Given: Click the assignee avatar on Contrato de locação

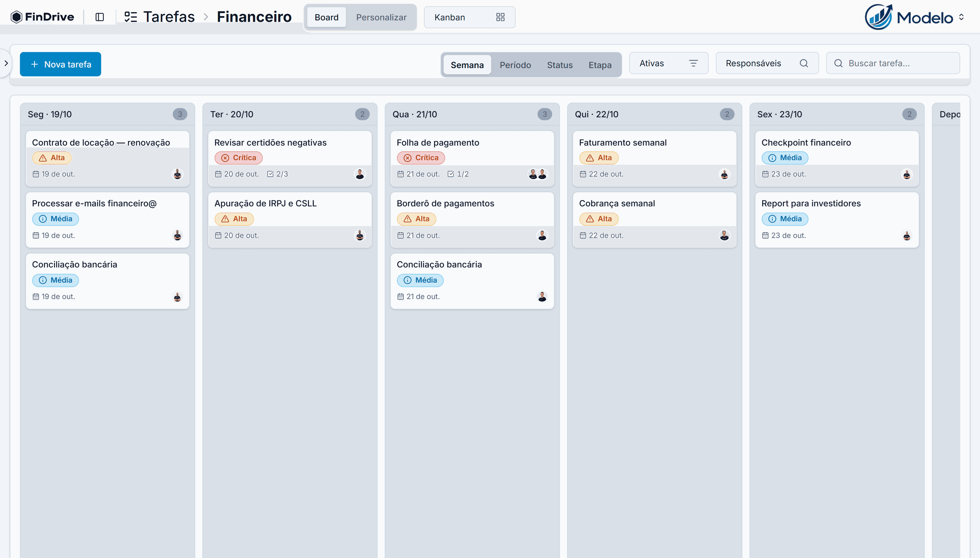Looking at the screenshot, I should coord(177,174).
